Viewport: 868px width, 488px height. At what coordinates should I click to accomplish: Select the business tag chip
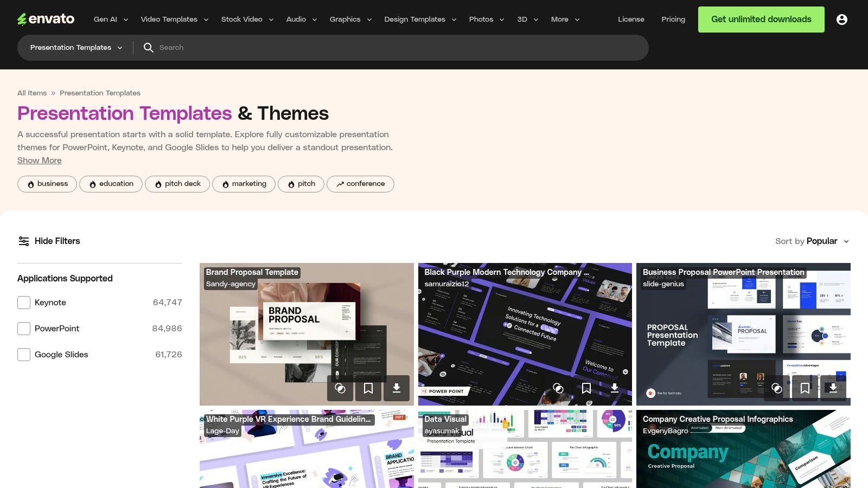pos(47,184)
